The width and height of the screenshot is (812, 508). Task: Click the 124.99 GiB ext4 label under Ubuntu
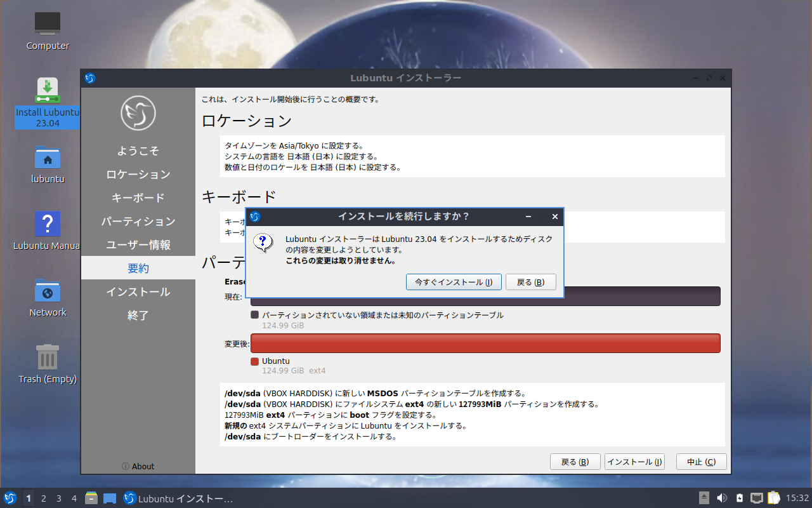(x=294, y=371)
